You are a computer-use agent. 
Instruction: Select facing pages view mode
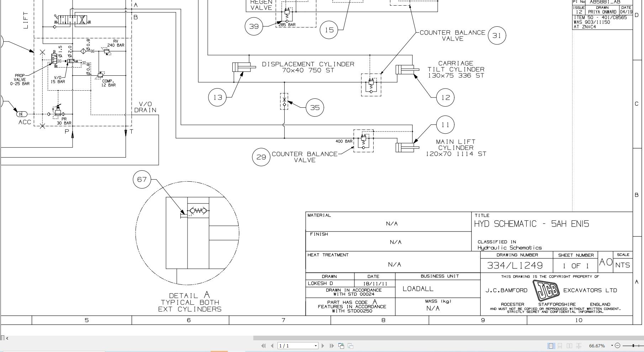tap(569, 346)
